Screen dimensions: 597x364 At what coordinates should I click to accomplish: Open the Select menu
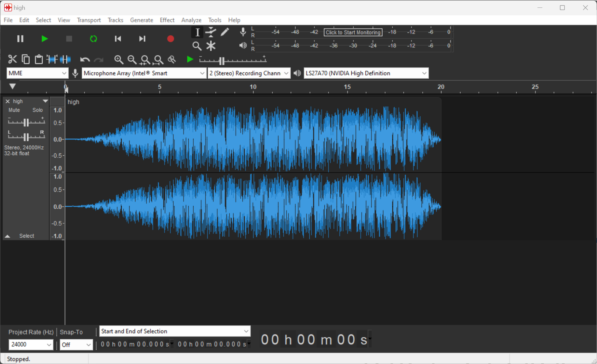click(x=43, y=20)
